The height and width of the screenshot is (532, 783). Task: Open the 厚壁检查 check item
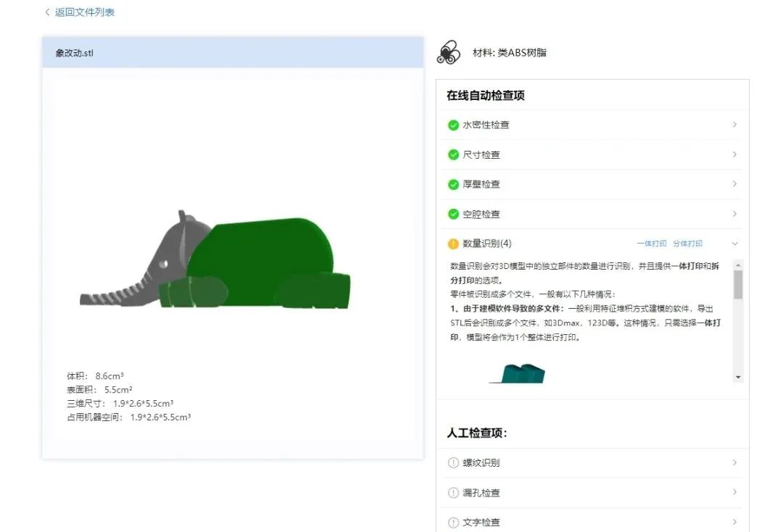[x=481, y=184]
